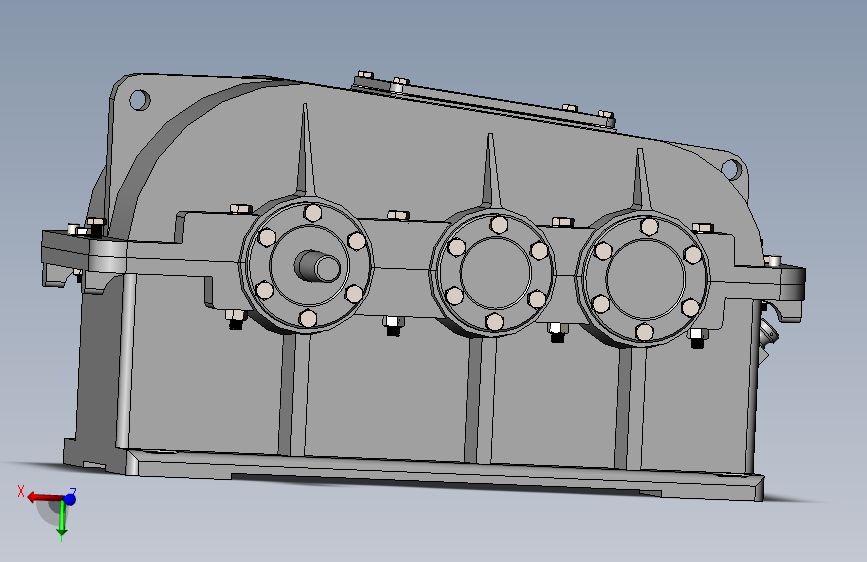Select the tall rib above the shaft bearing cover

click(x=305, y=149)
